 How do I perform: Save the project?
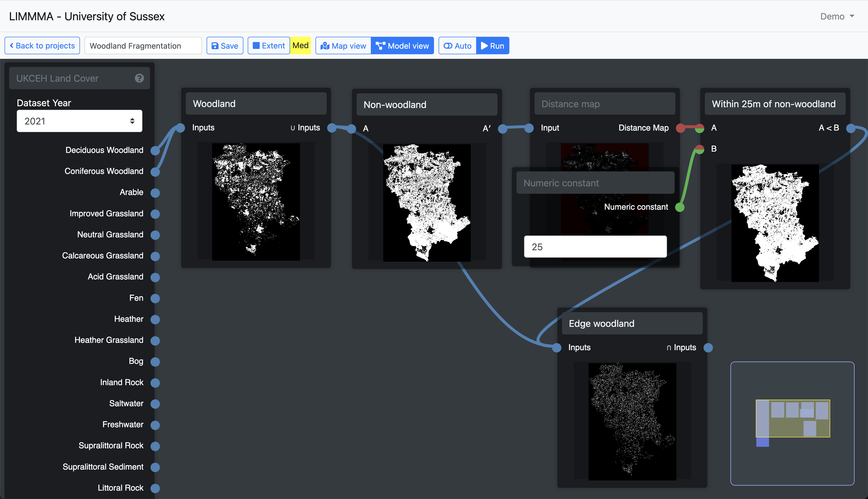click(225, 46)
